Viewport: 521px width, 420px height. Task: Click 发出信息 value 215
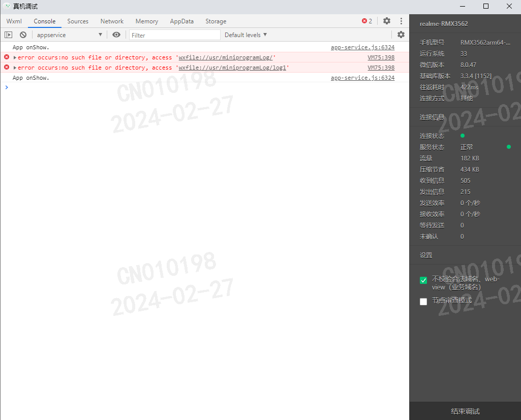tap(465, 192)
